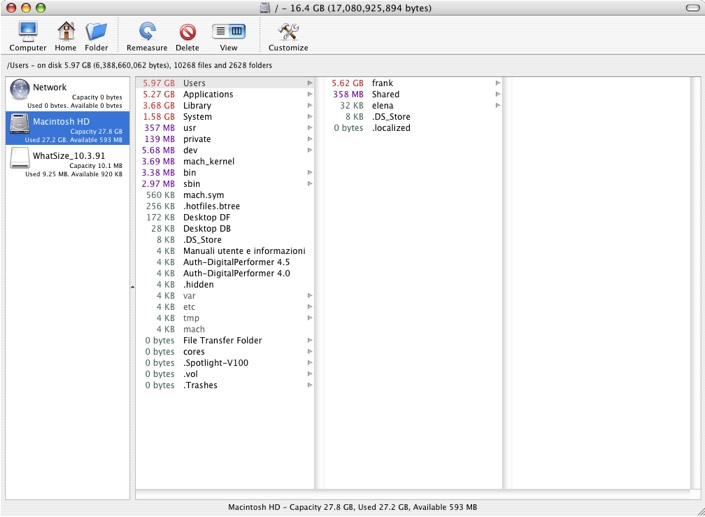This screenshot has width=705, height=517.
Task: Select the cores folder row
Action: pos(225,352)
